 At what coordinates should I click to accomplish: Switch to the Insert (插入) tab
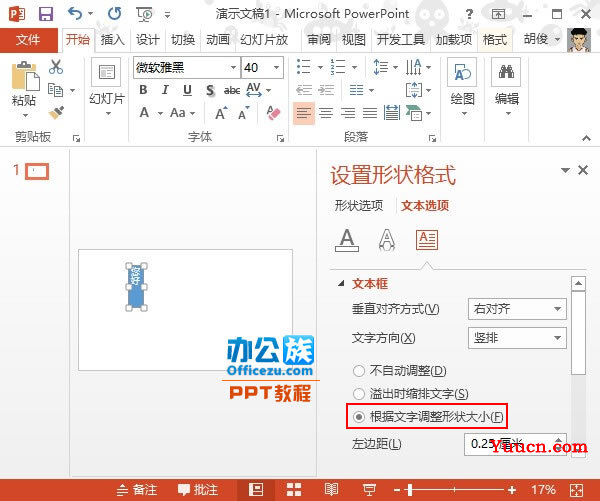click(112, 39)
